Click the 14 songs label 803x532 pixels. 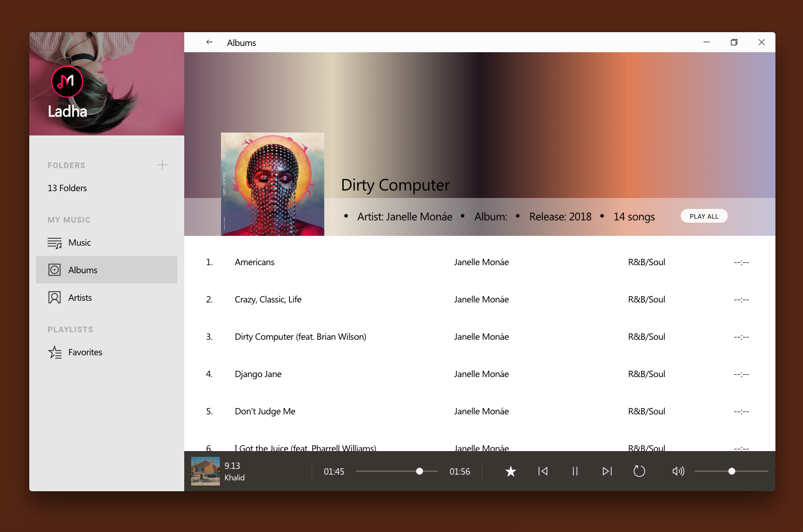[634, 216]
